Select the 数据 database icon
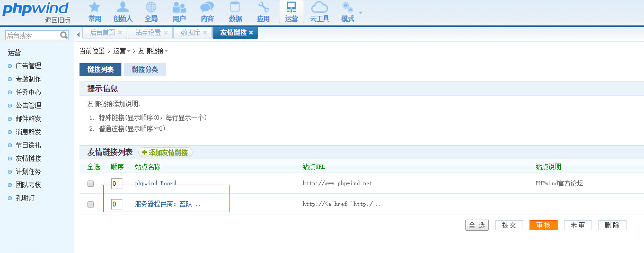Screen dimensions: 644x253 tap(235, 12)
